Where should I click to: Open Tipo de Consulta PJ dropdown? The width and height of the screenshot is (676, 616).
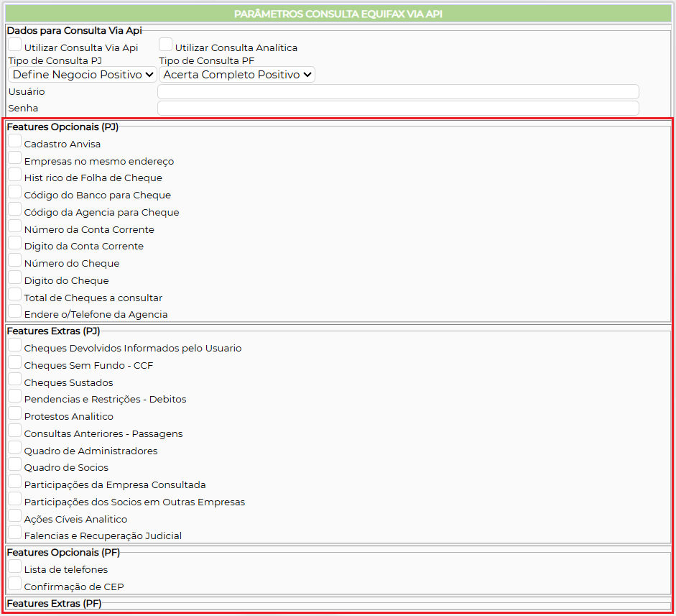click(83, 75)
